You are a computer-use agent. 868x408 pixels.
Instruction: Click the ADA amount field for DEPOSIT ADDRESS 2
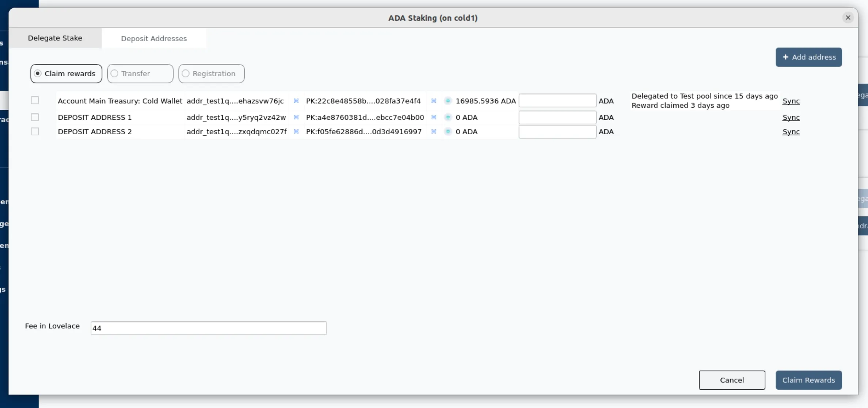557,131
